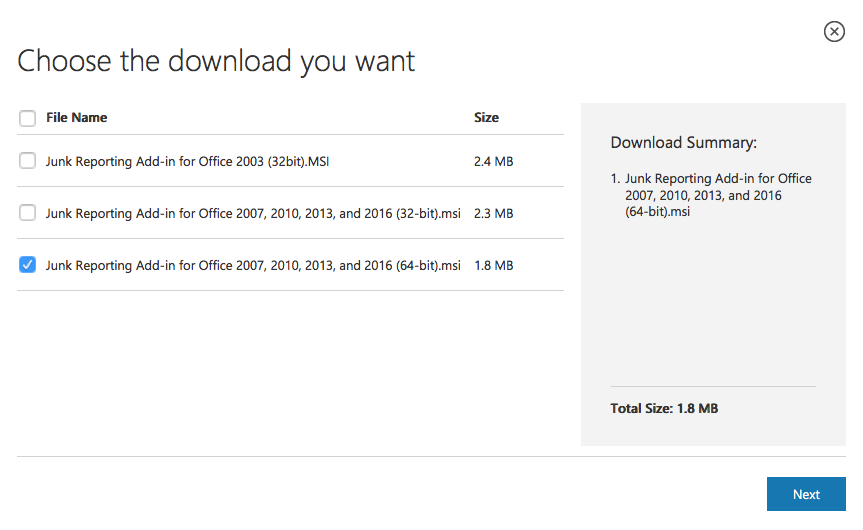Image resolution: width=863 pixels, height=530 pixels.
Task: Click the "Download Summary:" heading
Action: 684,143
